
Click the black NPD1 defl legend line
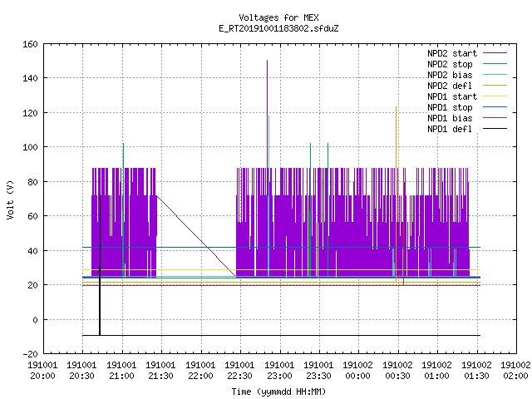click(495, 129)
